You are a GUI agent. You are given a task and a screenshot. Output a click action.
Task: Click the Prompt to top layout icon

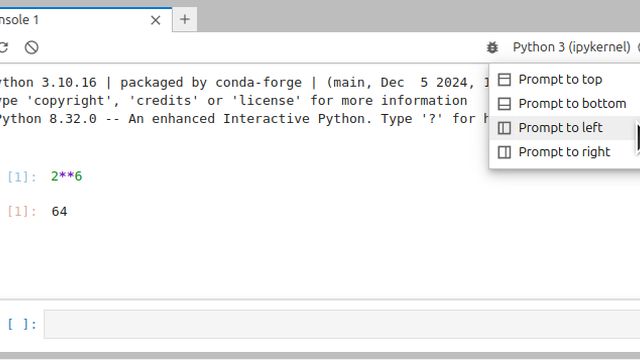pos(504,79)
